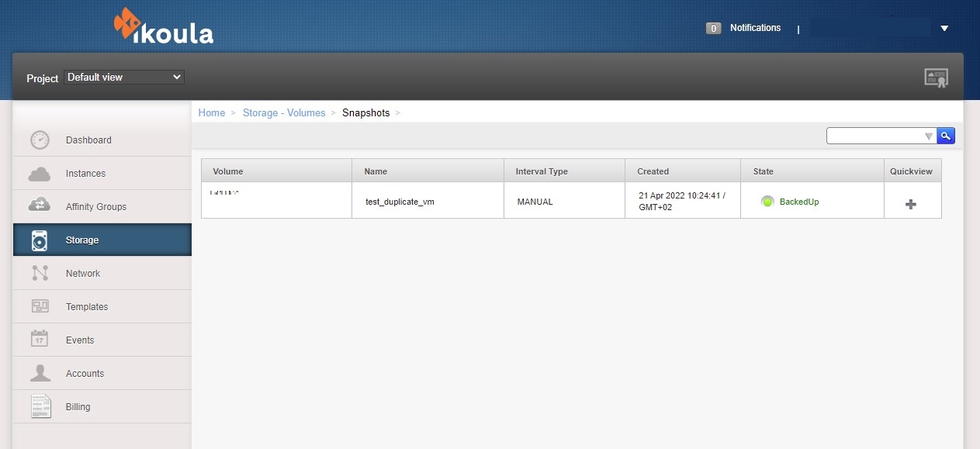Click the blue search magnifier button
980x449 pixels.
(x=946, y=136)
